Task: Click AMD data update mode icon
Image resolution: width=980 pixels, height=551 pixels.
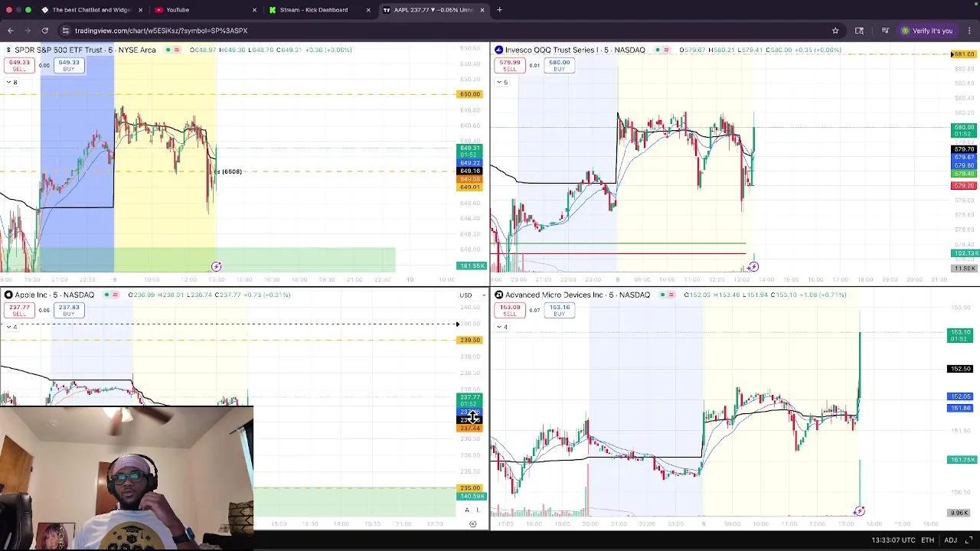Action: [x=671, y=295]
